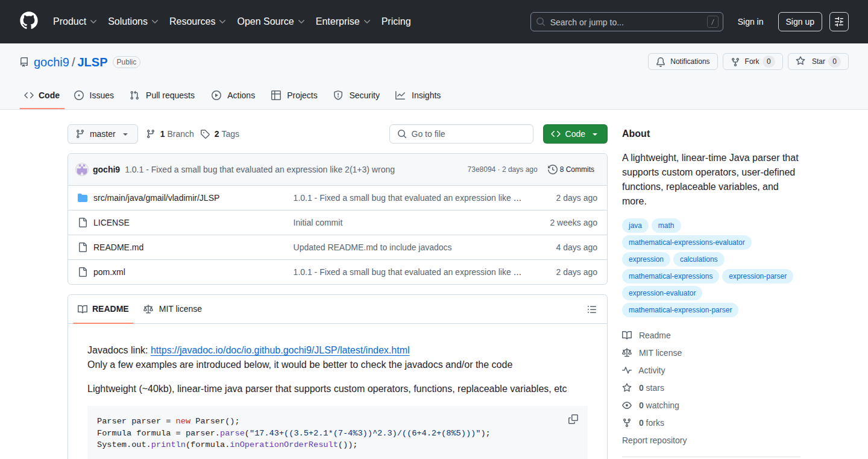Open the src/main/java/gmail/vladimir/JLSP folder
This screenshot has height=459, width=868.
coord(156,198)
